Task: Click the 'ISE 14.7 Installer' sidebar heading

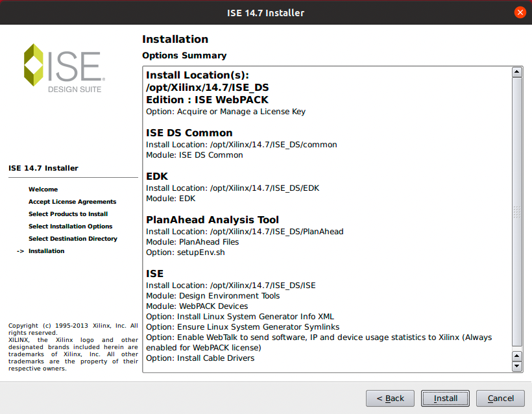Action: coord(43,168)
